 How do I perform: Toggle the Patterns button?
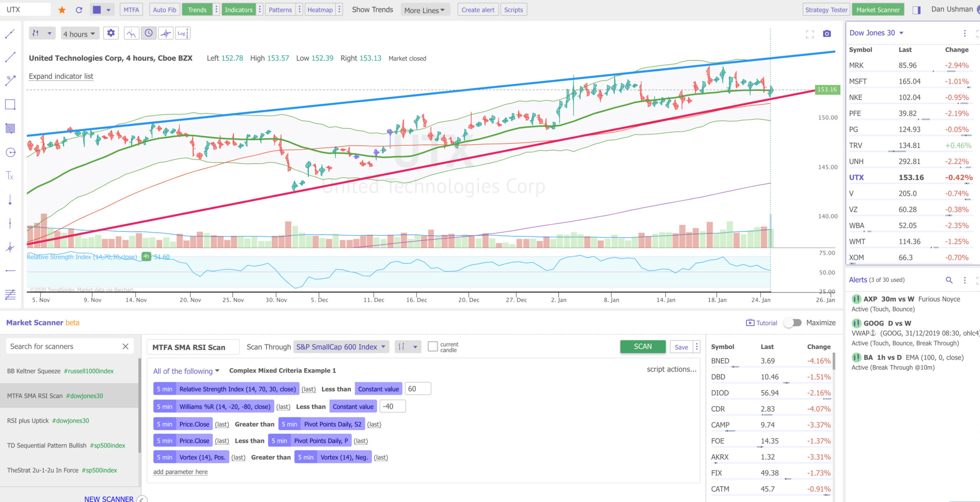pyautogui.click(x=280, y=10)
